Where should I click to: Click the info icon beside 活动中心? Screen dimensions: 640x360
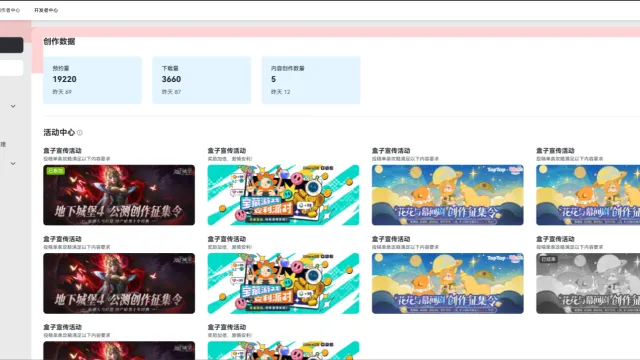coord(80,133)
